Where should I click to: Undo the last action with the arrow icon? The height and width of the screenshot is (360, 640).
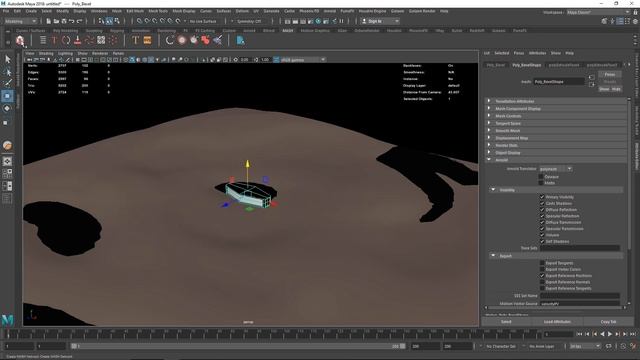pos(72,21)
